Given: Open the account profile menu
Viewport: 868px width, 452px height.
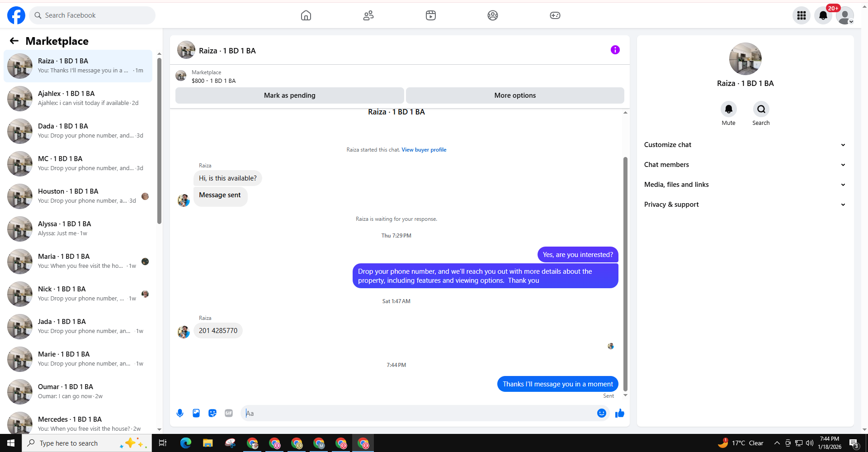Looking at the screenshot, I should click(845, 15).
